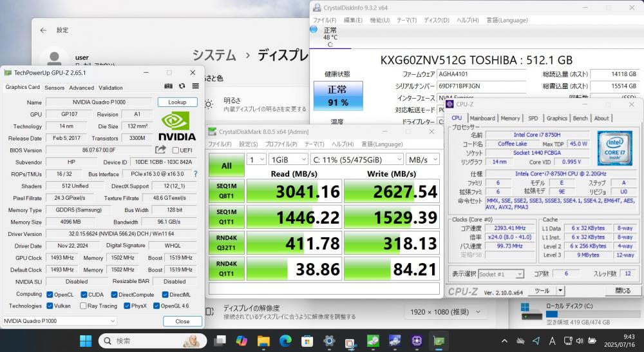Click the brightness sun icon in Settings
The image size is (644, 352).
click(x=209, y=104)
